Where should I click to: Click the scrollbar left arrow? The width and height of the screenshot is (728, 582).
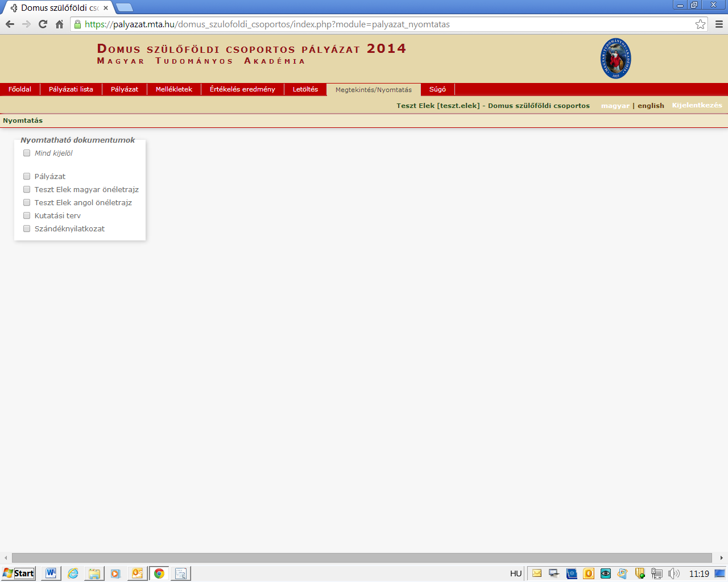point(6,558)
